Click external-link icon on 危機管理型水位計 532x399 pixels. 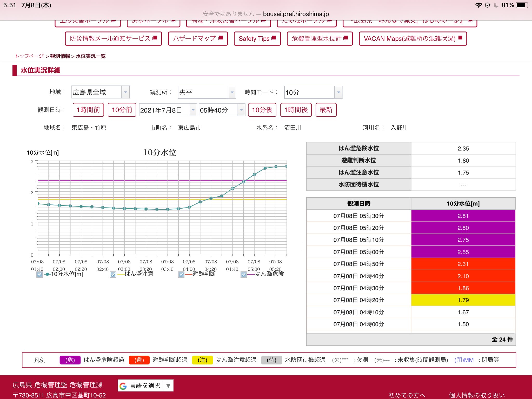point(345,38)
